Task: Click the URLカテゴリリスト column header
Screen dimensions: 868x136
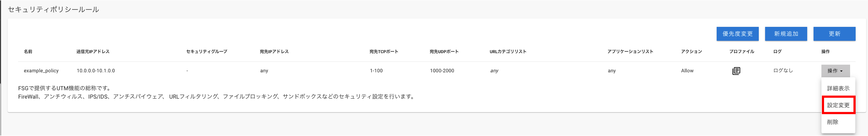Action: tap(508, 52)
